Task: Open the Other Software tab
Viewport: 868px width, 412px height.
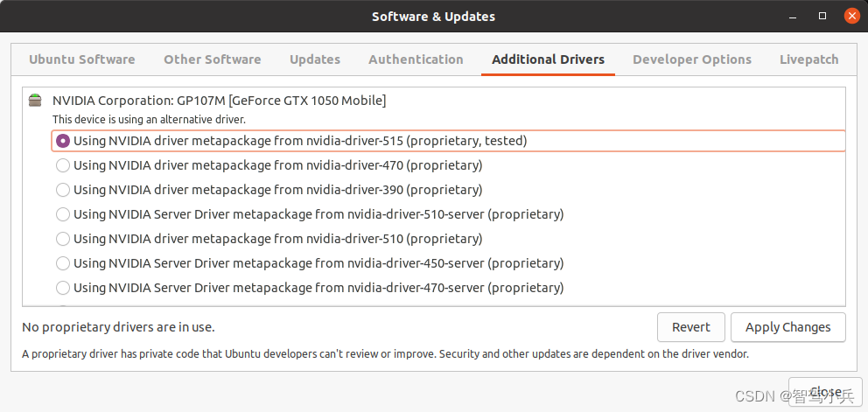Action: click(213, 59)
